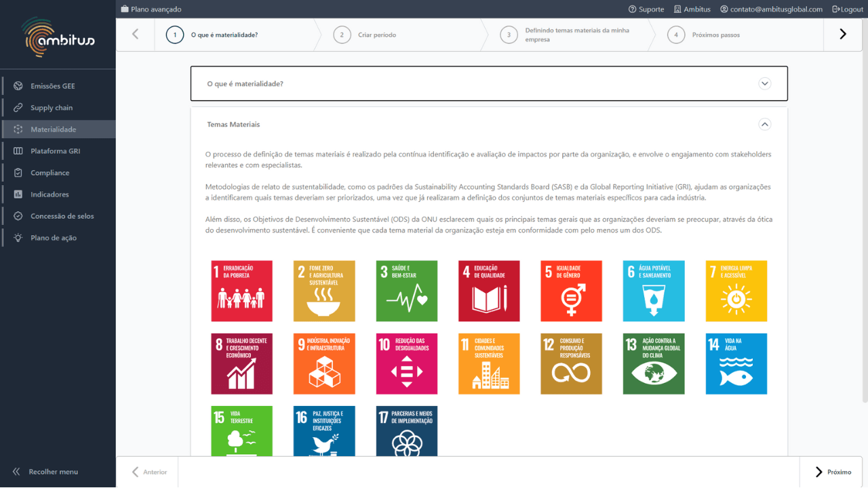Expand the O que é materialidade? chevron
The image size is (868, 488).
tap(765, 83)
